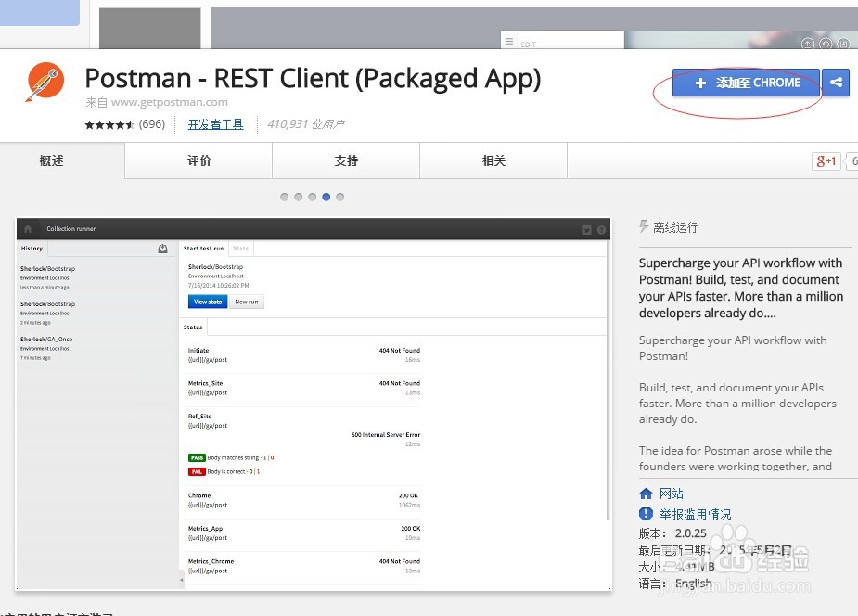
Task: Click the help question mark icon in runner bar
Action: 601,230
